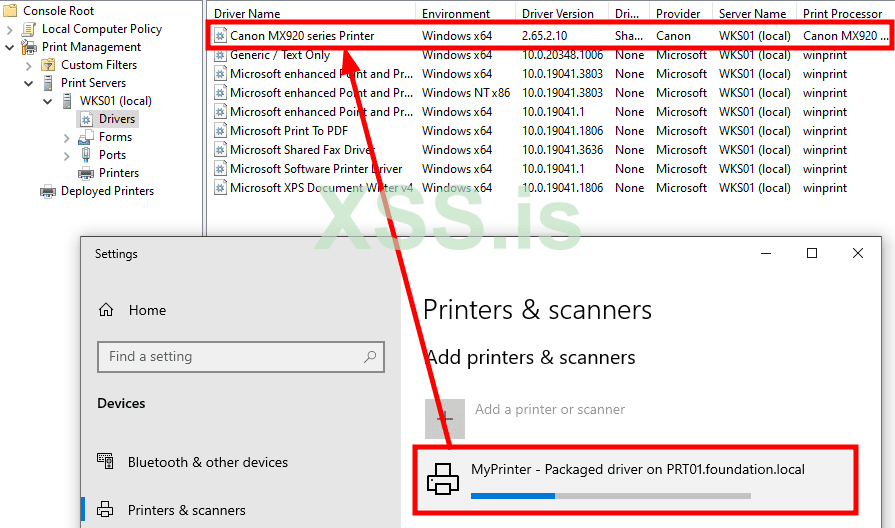895x528 pixels.
Task: Click the Custom Filters folder icon
Action: (x=49, y=65)
